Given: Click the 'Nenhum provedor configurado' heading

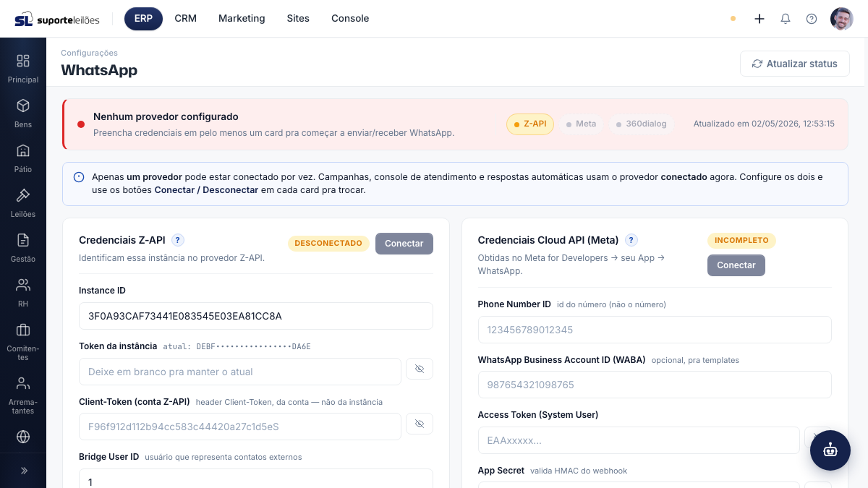Looking at the screenshot, I should 166,116.
